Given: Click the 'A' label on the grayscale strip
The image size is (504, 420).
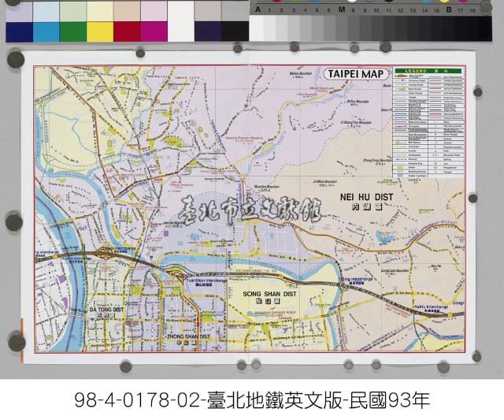Looking at the screenshot, I should tap(258, 9).
